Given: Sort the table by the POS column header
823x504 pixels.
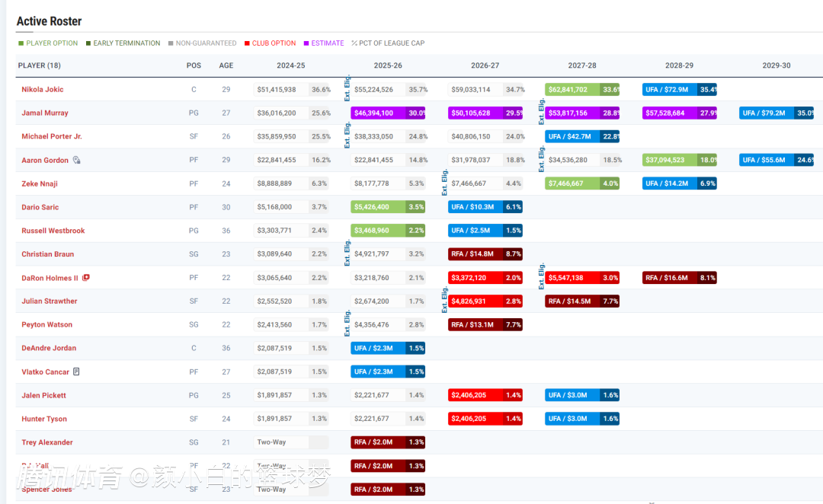Looking at the screenshot, I should pyautogui.click(x=194, y=65).
